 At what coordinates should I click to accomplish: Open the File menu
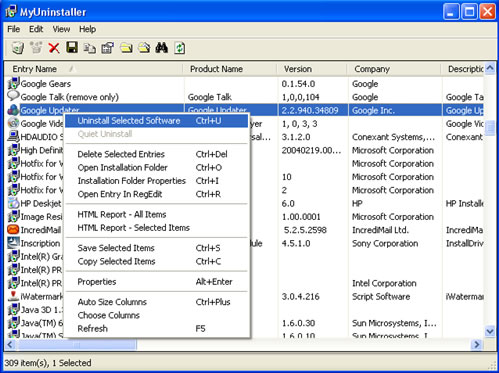click(x=14, y=29)
